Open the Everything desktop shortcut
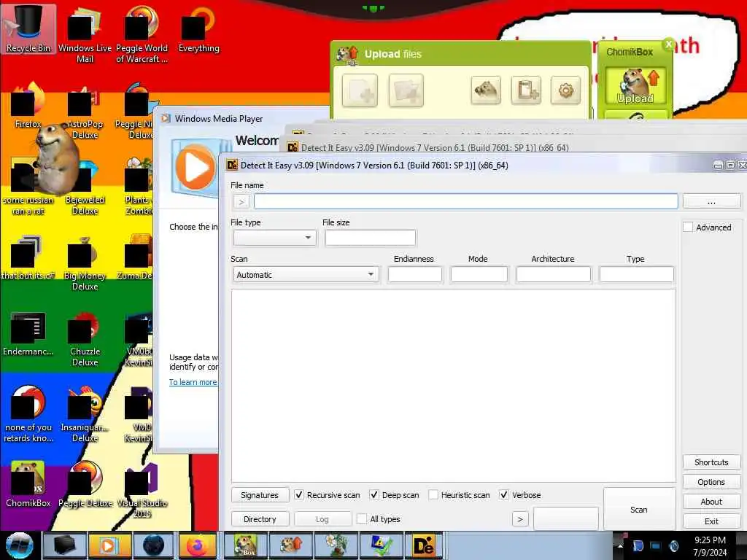The image size is (747, 560). pyautogui.click(x=198, y=29)
